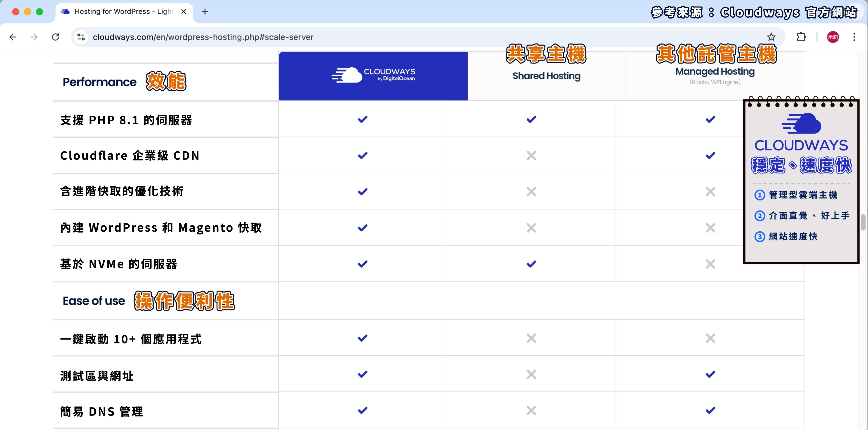Click the browser back arrow
Viewport: 868px width, 430px height.
13,37
